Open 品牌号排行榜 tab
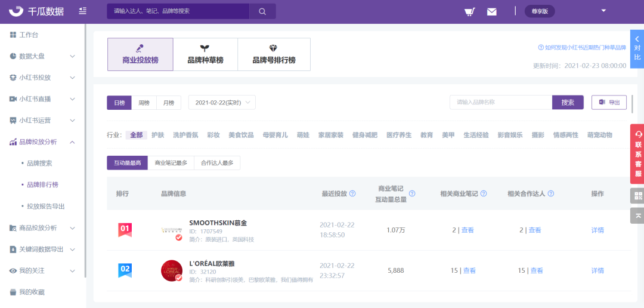 274,54
